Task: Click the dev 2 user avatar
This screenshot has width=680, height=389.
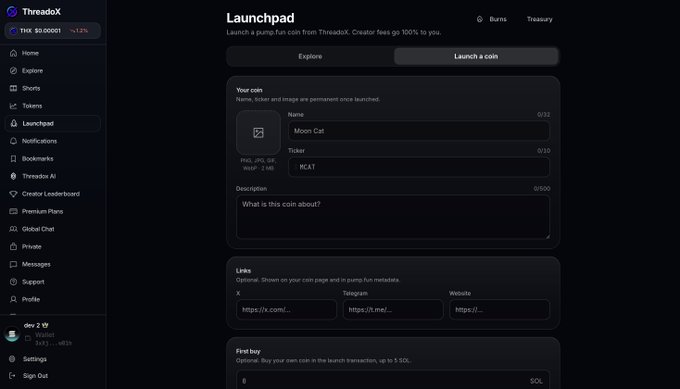Action: click(x=12, y=334)
